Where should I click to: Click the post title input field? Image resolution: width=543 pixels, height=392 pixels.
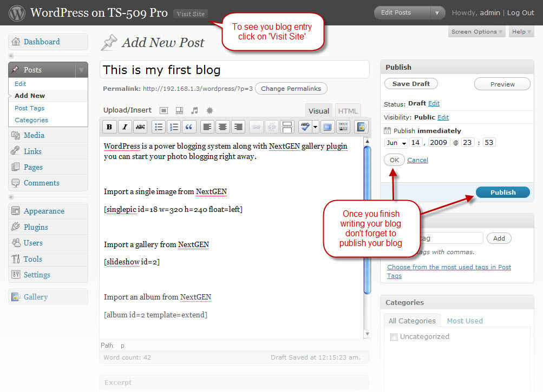234,70
